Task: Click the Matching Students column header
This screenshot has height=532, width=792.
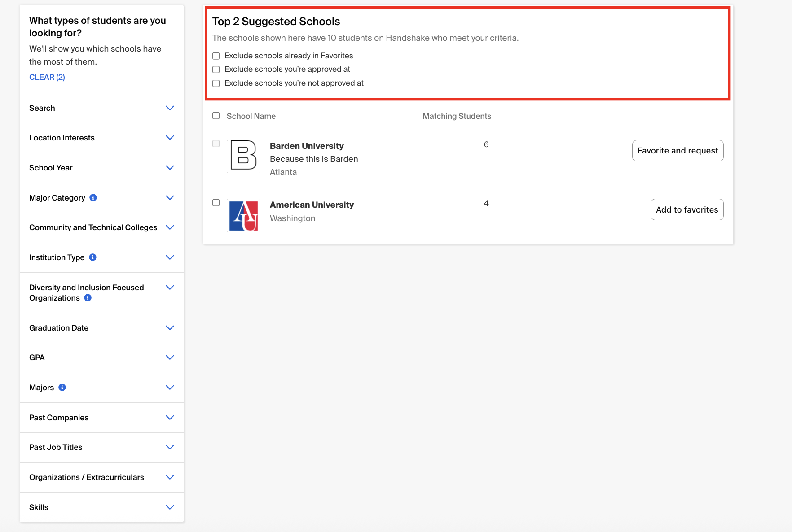Action: 457,116
